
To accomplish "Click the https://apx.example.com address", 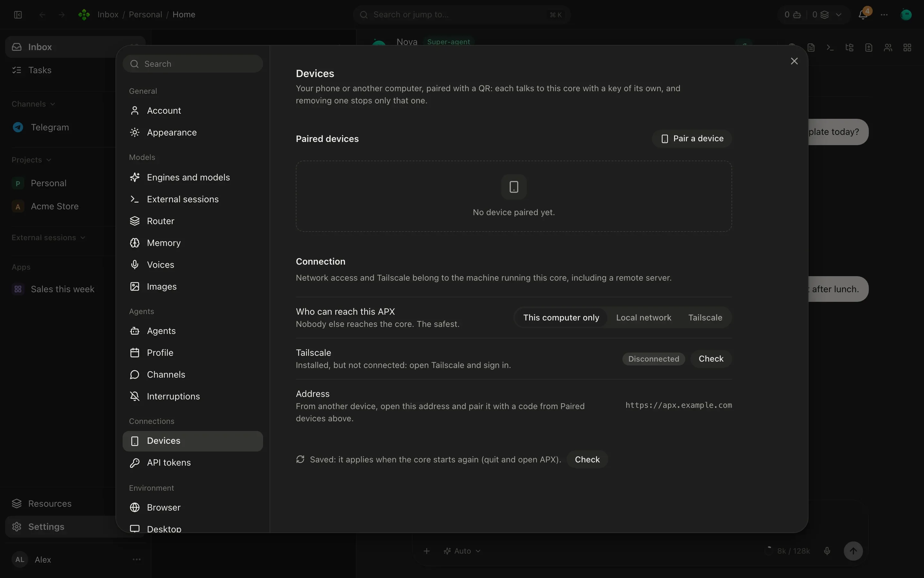I will click(679, 405).
